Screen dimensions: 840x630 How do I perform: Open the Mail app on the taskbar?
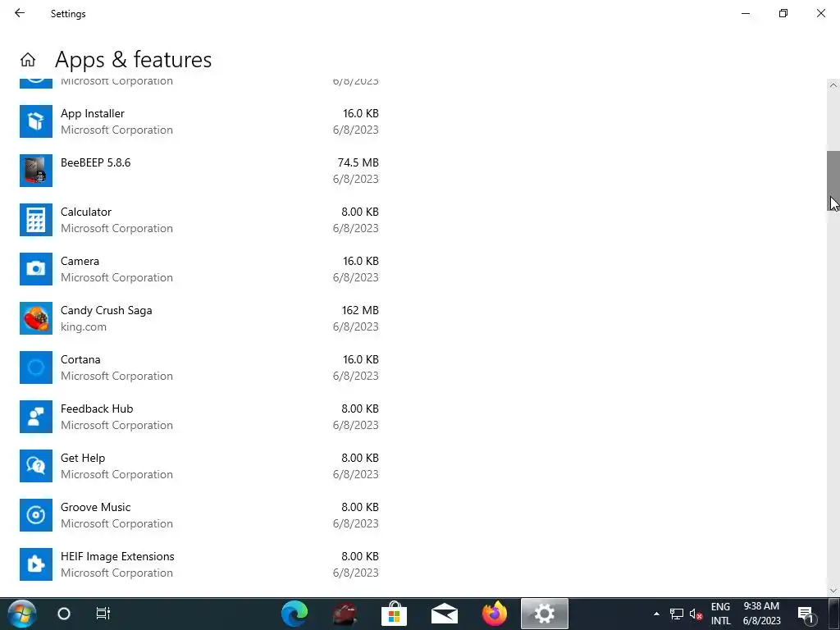coord(444,614)
